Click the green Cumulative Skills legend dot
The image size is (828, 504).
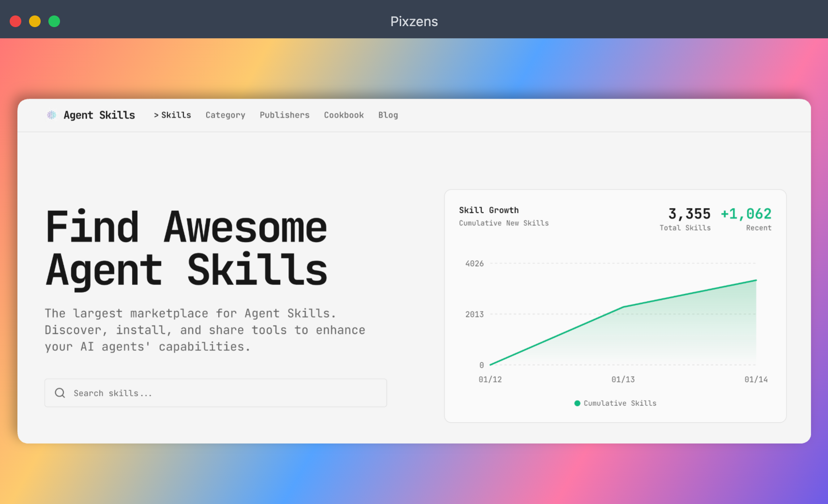pos(577,403)
